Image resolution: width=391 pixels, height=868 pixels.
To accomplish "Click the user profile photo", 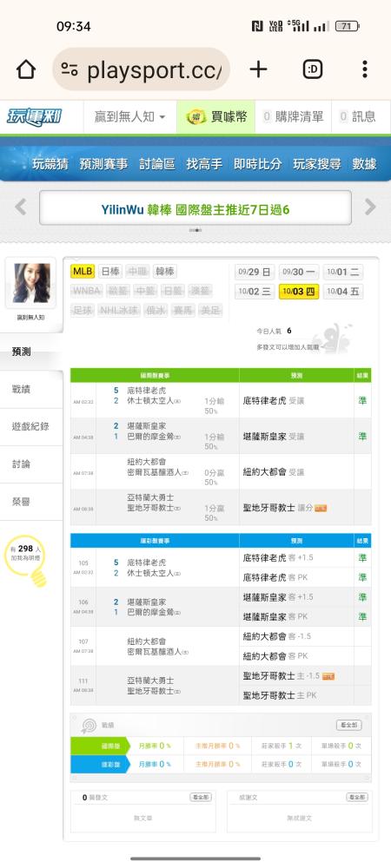I will 31,283.
